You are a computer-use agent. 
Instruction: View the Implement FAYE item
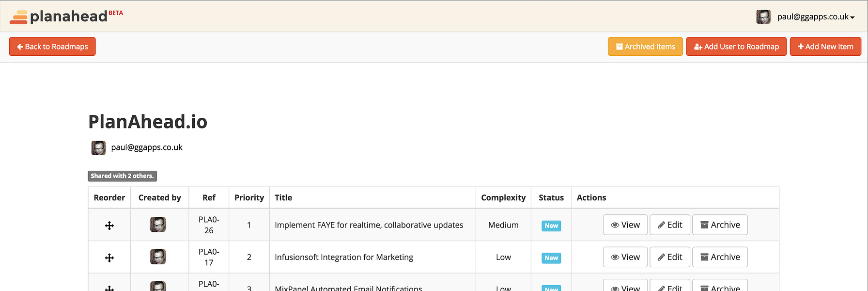(x=625, y=225)
